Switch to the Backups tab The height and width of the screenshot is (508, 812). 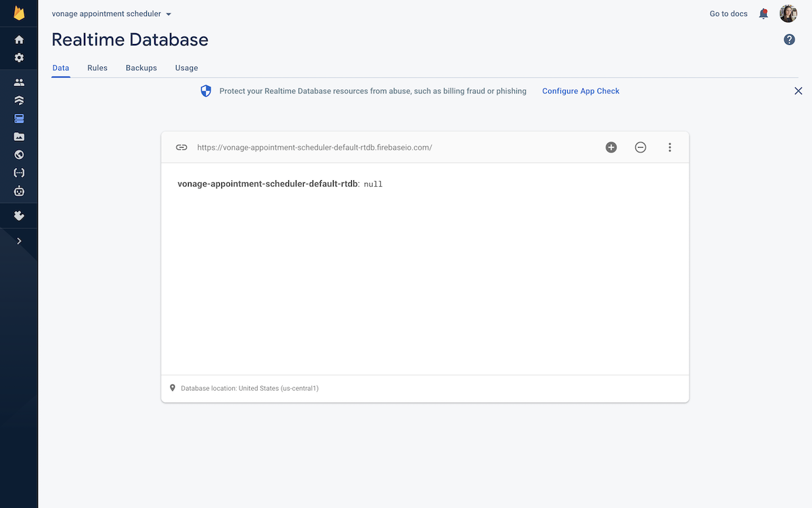141,68
